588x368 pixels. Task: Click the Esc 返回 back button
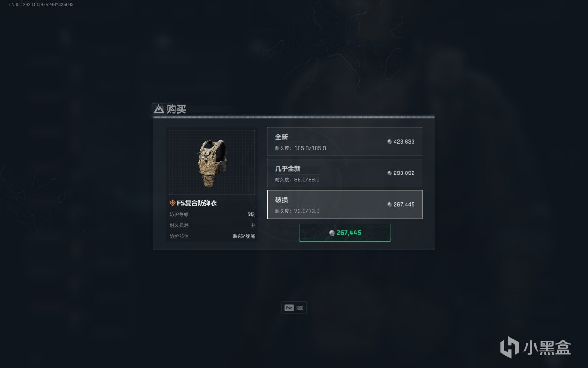[x=294, y=308]
